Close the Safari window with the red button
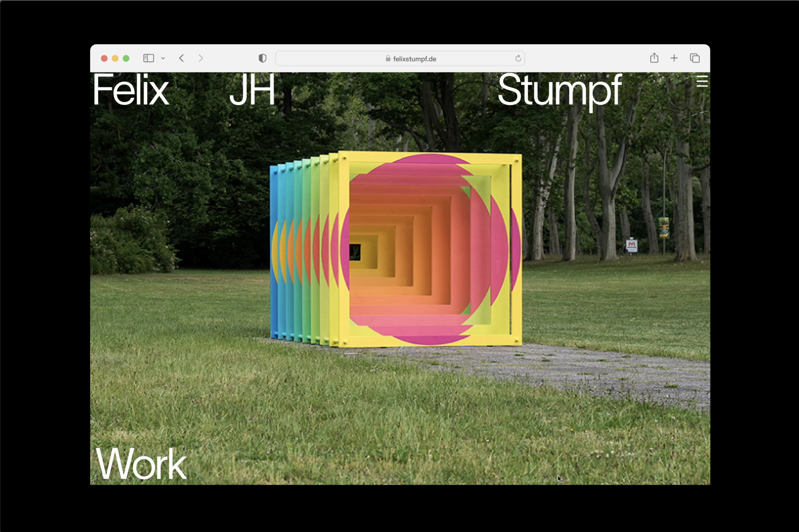This screenshot has height=532, width=799. pyautogui.click(x=104, y=58)
